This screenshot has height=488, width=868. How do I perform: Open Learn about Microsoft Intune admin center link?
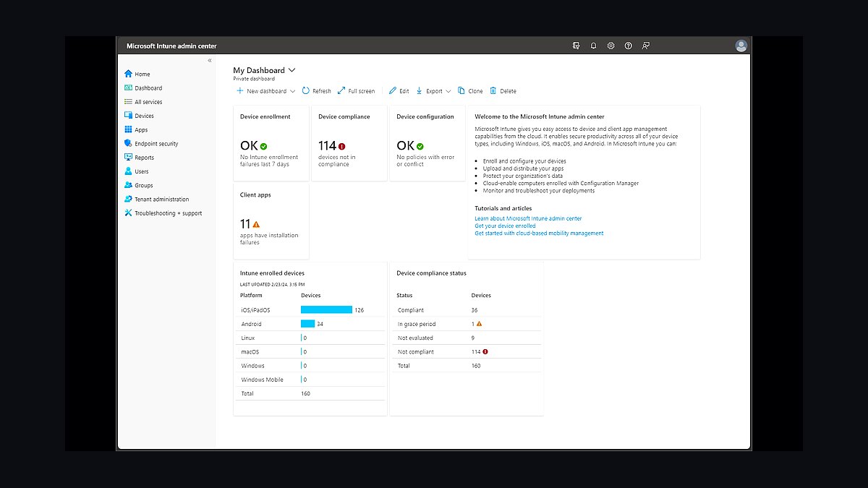click(528, 218)
